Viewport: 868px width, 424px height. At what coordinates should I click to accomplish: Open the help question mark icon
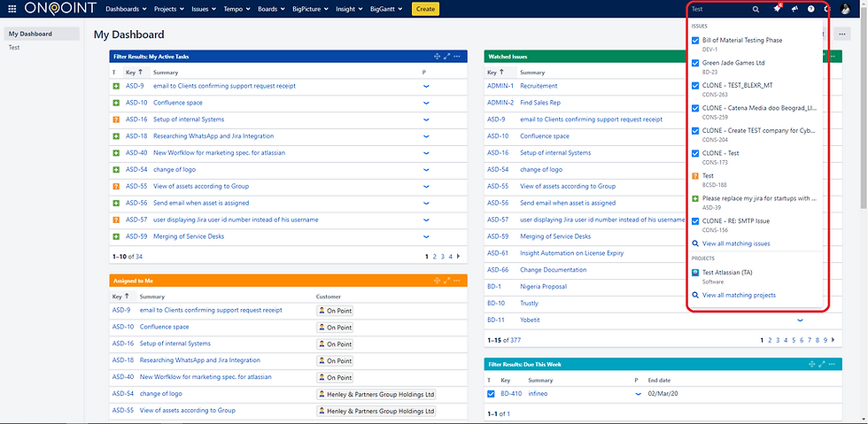coord(811,9)
